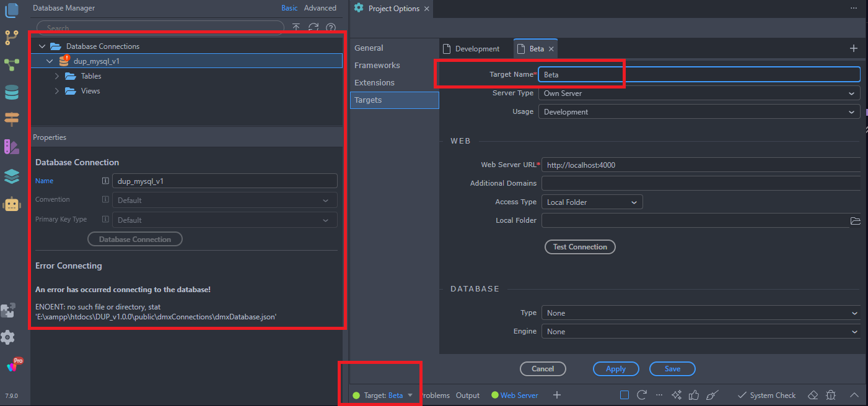The width and height of the screenshot is (868, 406).
Task: Click the info icon next to Convention
Action: 105,200
